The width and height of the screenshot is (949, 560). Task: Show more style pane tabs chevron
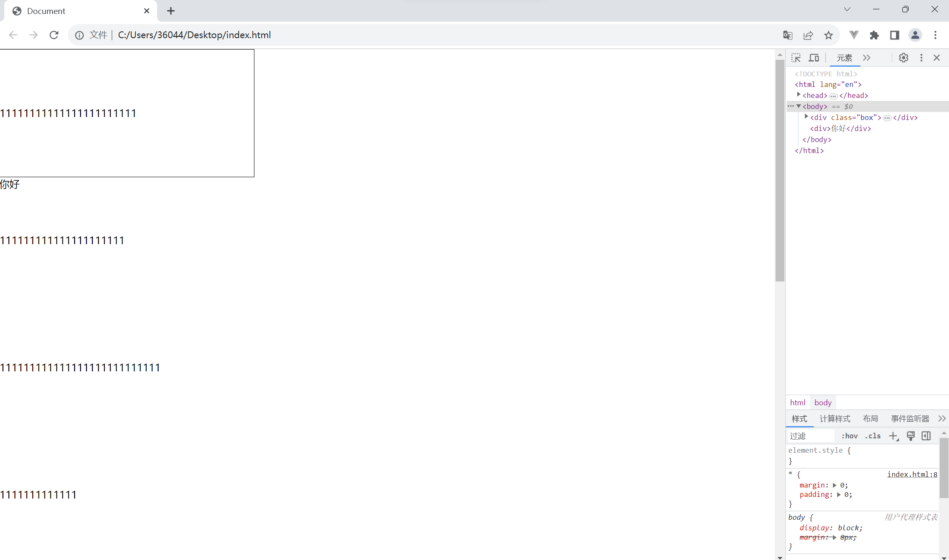[x=942, y=419]
